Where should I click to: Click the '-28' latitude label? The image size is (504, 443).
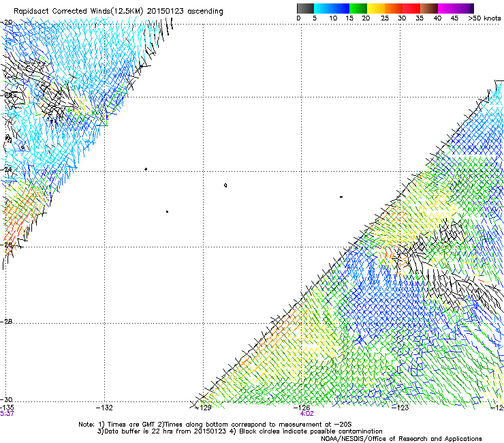[7, 322]
